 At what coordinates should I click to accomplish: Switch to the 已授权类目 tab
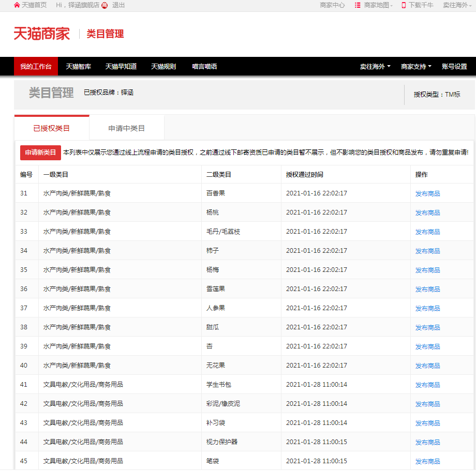[x=52, y=128]
